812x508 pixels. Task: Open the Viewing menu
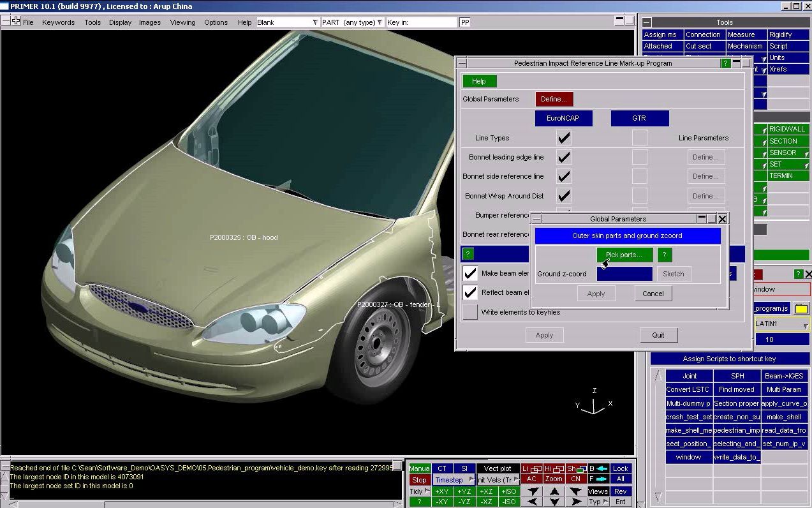click(182, 22)
